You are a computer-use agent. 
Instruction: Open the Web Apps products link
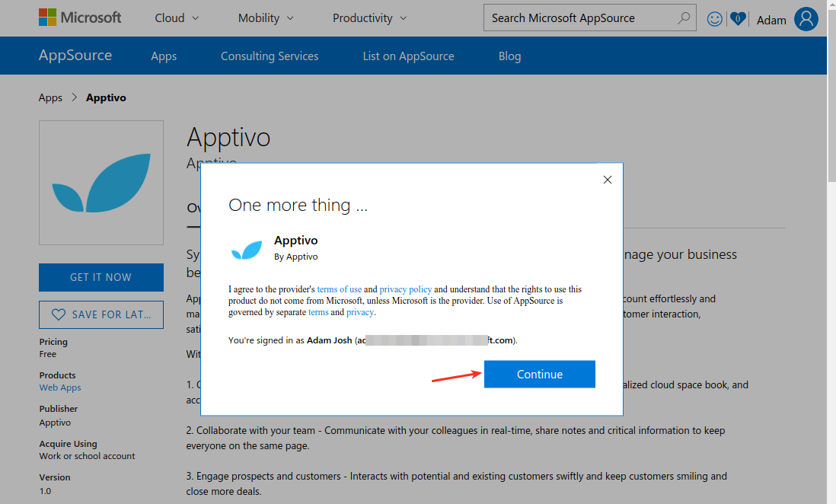(60, 388)
